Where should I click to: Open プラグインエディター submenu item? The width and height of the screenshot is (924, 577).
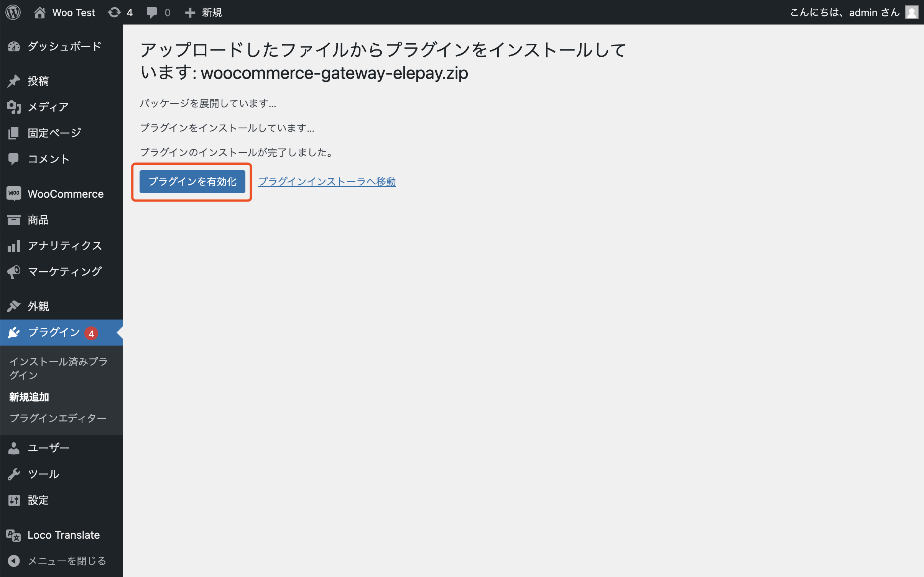point(58,418)
